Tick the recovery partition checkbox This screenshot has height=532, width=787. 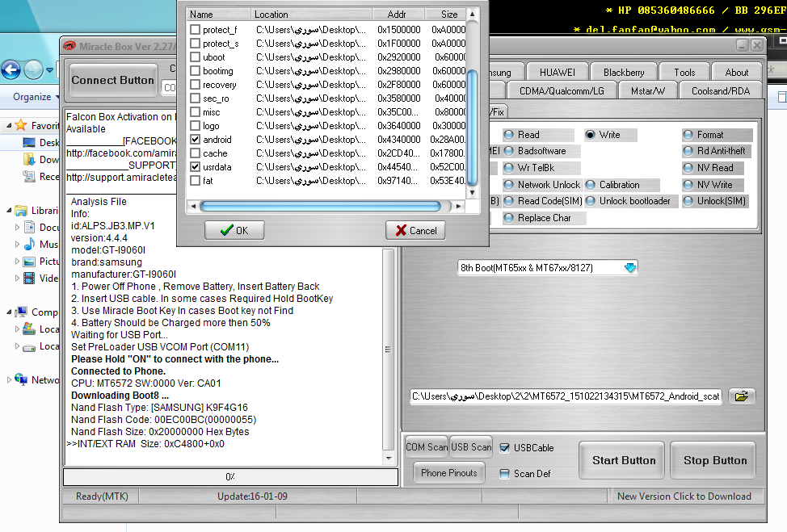[196, 84]
